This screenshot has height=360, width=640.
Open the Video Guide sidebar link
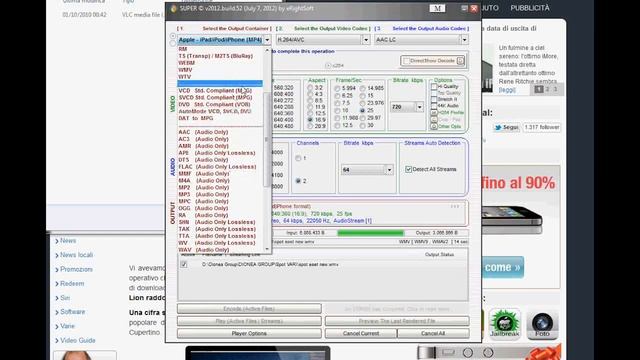78,340
